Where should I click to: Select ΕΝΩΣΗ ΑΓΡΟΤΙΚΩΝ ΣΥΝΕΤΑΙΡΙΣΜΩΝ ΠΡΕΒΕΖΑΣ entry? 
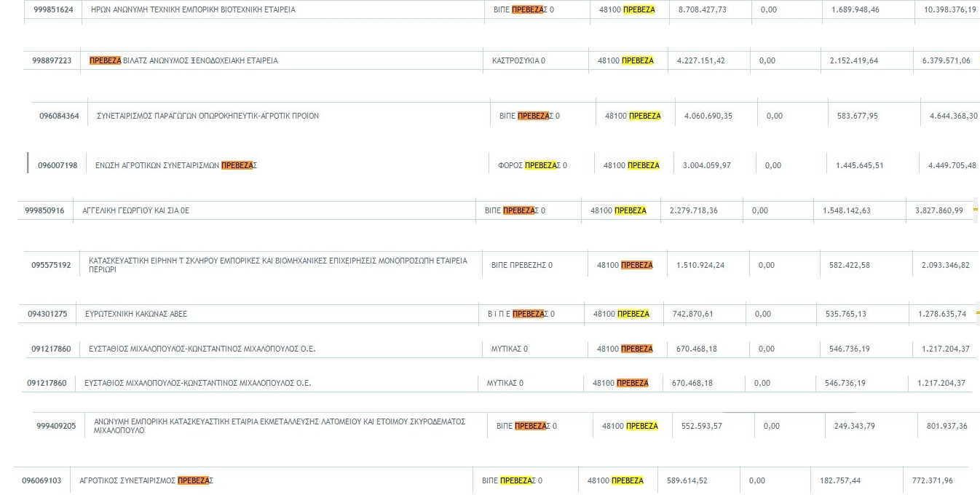click(176, 165)
